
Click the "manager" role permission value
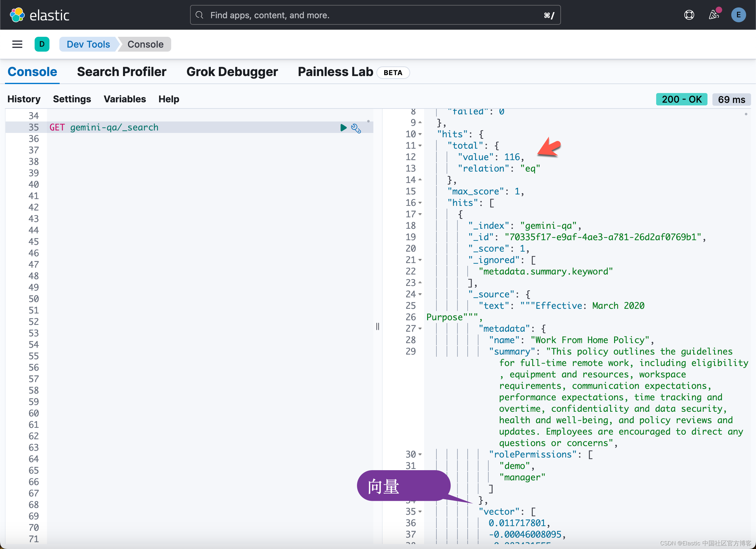click(522, 477)
